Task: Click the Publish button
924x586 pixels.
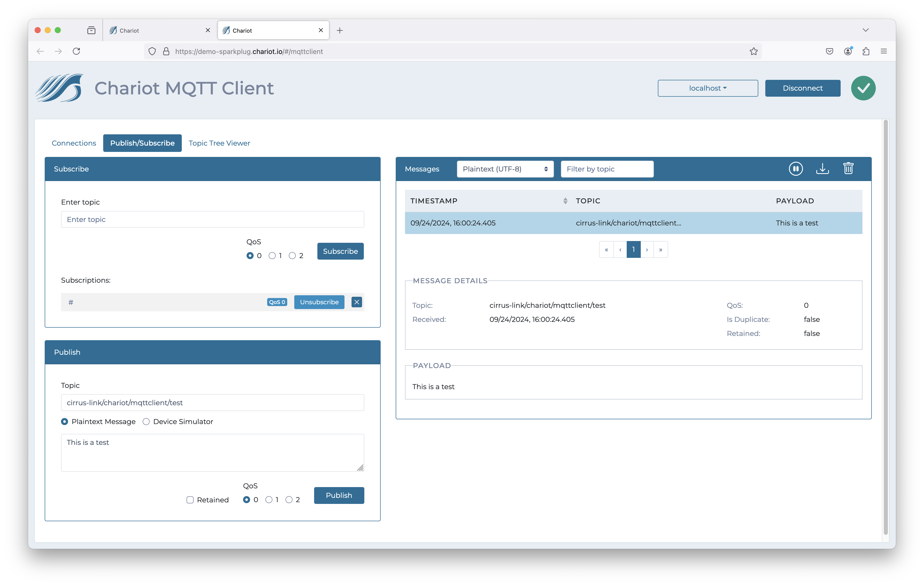Action: (339, 495)
